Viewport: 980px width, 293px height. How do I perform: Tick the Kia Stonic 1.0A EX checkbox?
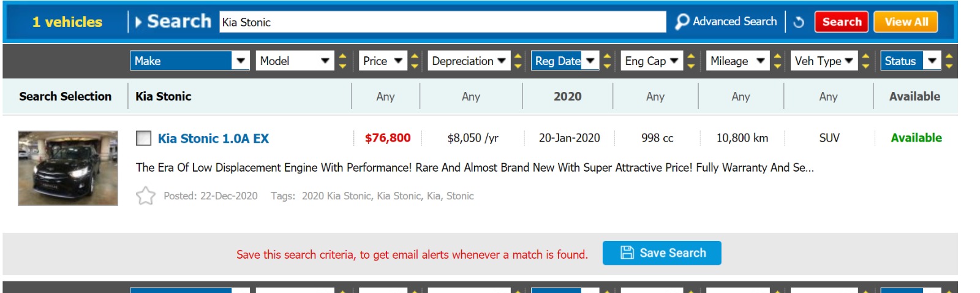143,139
